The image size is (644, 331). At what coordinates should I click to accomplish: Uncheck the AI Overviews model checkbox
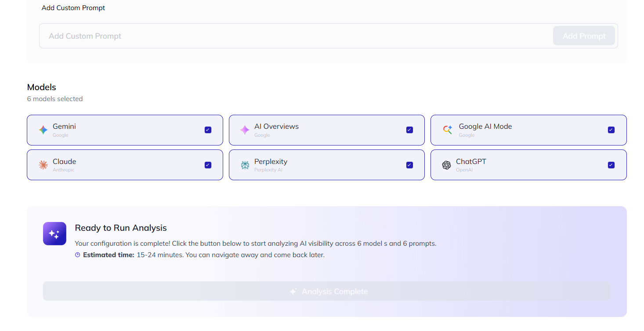click(x=409, y=130)
